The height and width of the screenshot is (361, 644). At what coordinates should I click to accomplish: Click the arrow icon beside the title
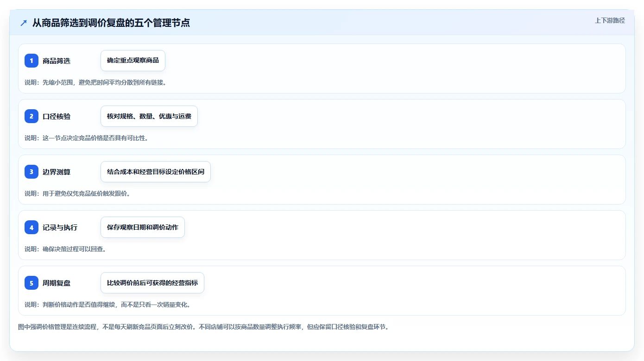coord(23,23)
